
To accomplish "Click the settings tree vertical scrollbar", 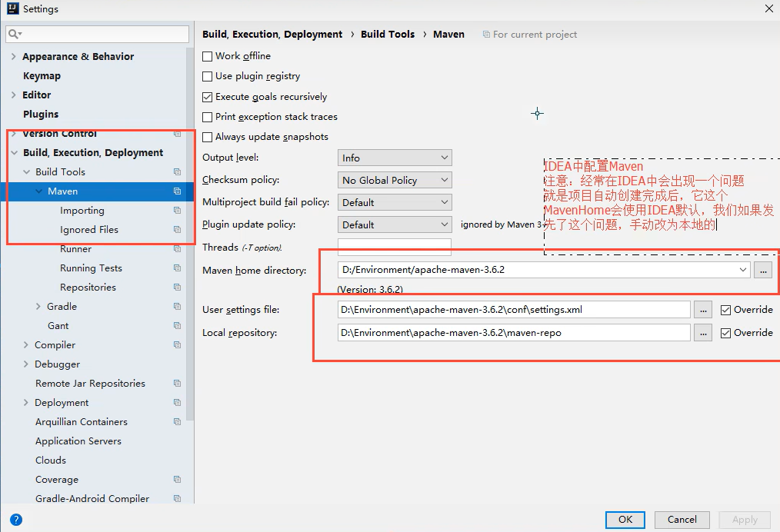I will pos(189,234).
